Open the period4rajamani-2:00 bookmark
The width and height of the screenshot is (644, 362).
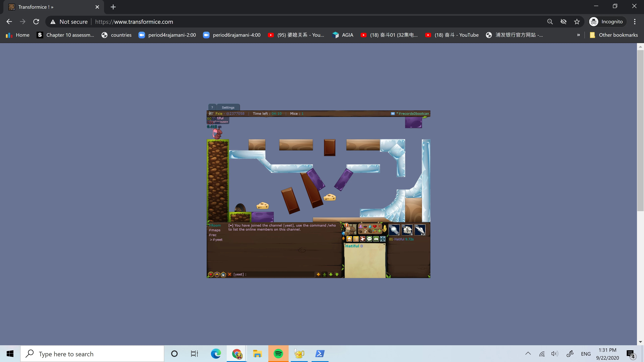[167, 35]
